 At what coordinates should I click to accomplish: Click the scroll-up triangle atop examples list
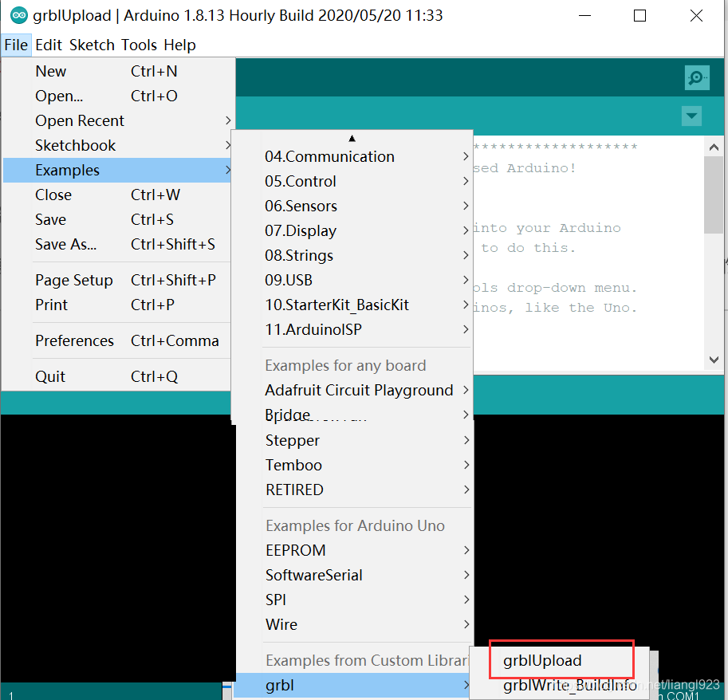pyautogui.click(x=352, y=139)
